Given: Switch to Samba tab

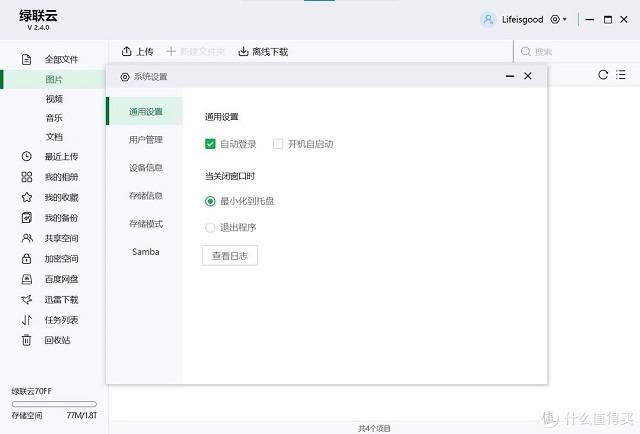Looking at the screenshot, I should pyautogui.click(x=144, y=251).
